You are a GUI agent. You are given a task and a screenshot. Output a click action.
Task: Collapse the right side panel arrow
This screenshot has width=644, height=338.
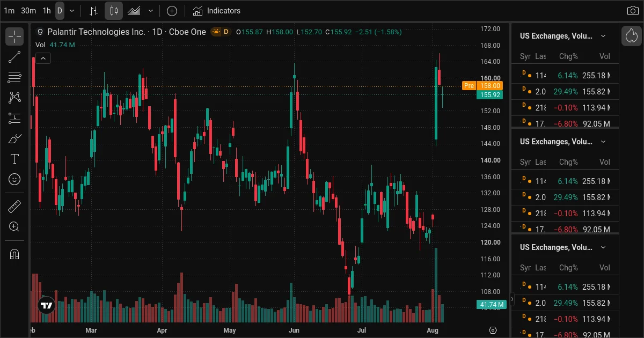coord(512,299)
